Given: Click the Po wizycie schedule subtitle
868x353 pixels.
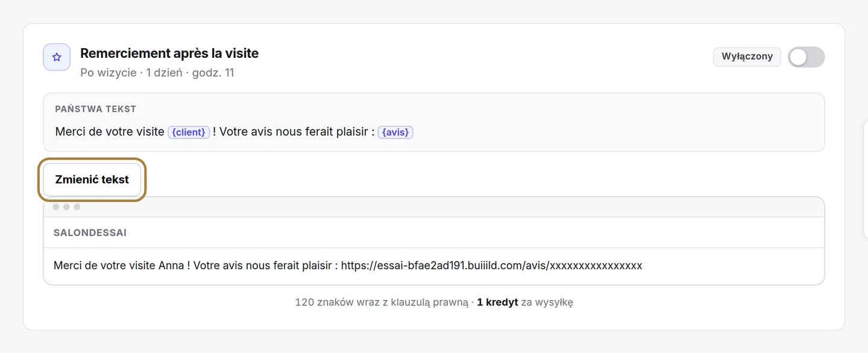Looking at the screenshot, I should pos(157,73).
